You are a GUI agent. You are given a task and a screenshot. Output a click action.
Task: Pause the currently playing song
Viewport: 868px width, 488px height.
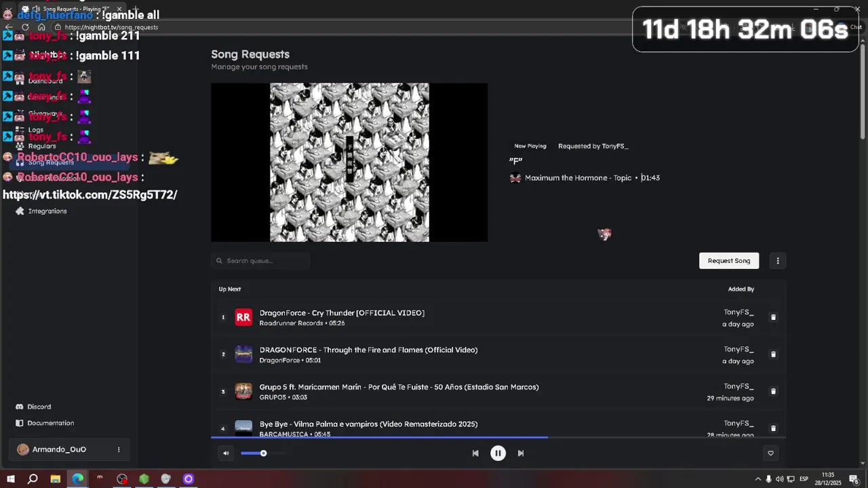(x=498, y=453)
